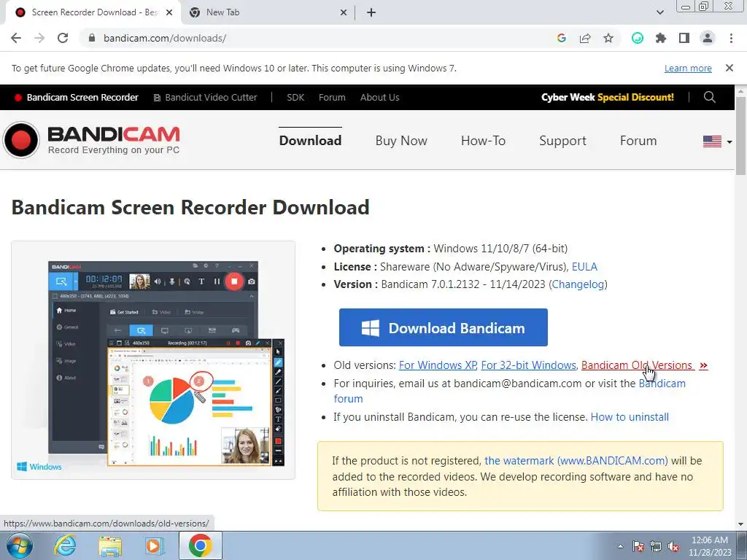Viewport: 747px width, 560px height.
Task: Click the muted volume tray icon
Action: [673, 546]
